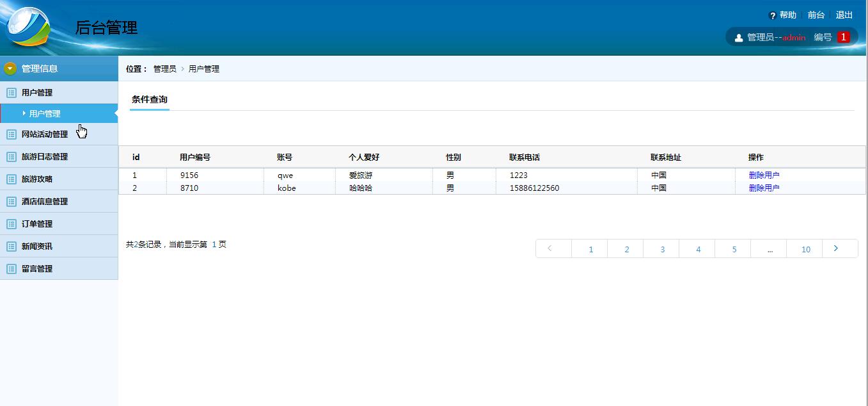Click account cell kobe

click(x=287, y=188)
